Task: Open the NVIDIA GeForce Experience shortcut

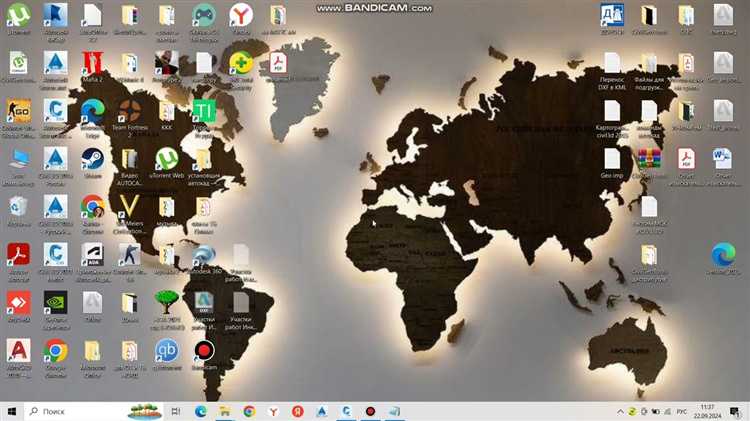Action: click(56, 310)
